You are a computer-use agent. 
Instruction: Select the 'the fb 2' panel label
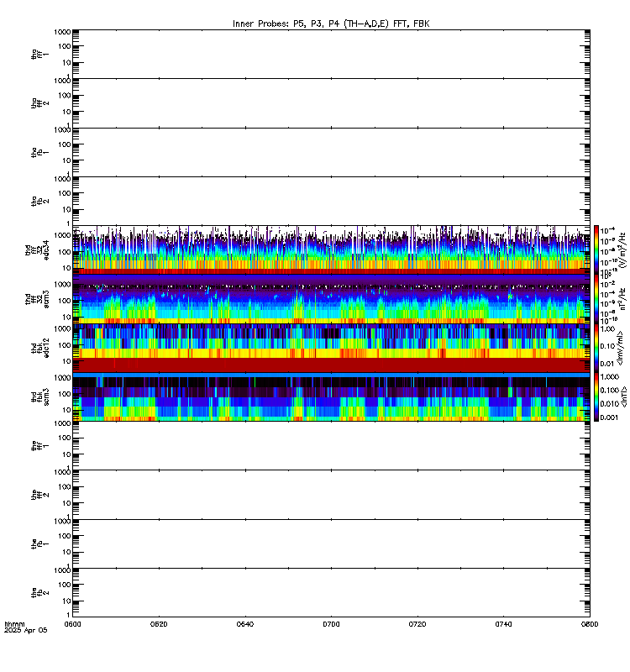[39, 593]
